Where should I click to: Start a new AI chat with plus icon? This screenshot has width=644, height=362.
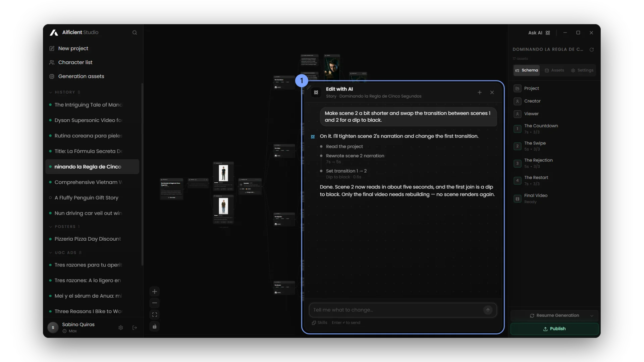click(x=480, y=93)
